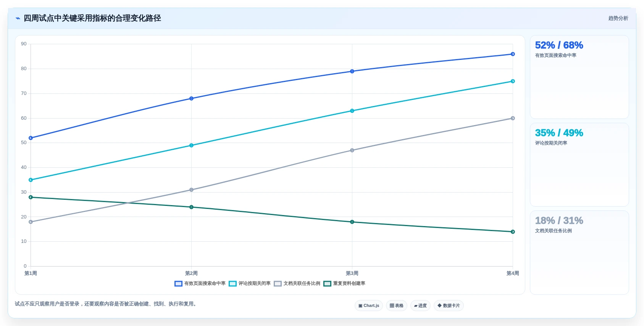Click the footnote text about 试点 observation
This screenshot has height=326, width=644.
coord(106,304)
